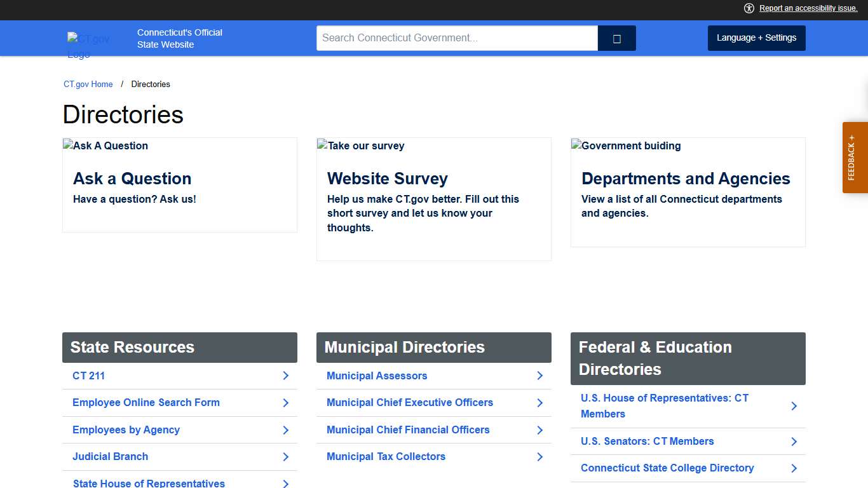This screenshot has width=868, height=488.
Task: Open the Connecticut State College Directory
Action: (667, 468)
